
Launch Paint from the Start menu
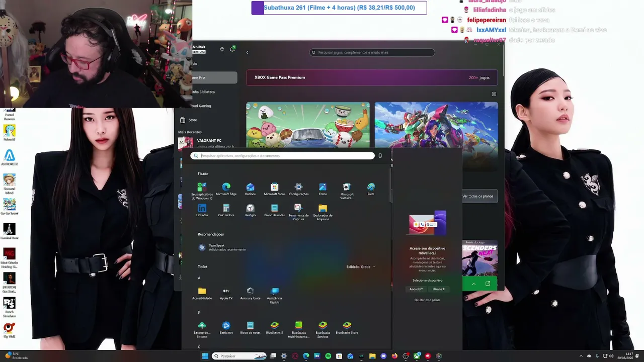click(371, 189)
